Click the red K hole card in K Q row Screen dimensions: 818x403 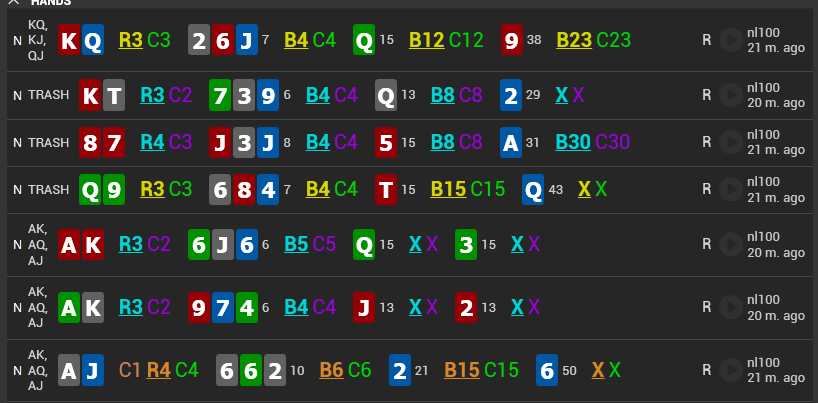69,40
